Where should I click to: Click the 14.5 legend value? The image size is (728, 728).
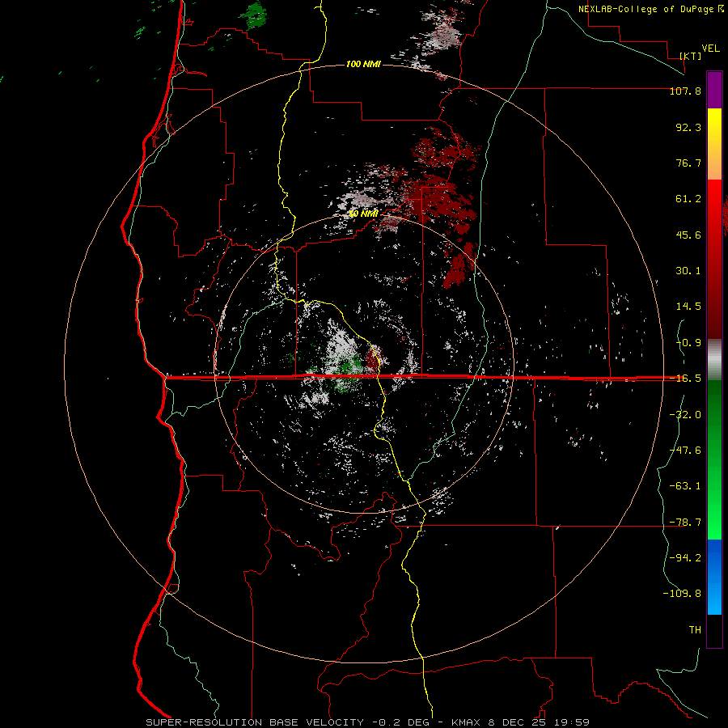688,307
